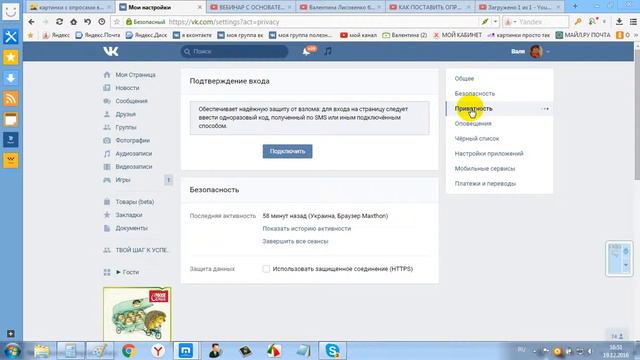Viewport: 640px width, 360px height.
Task: Open Платежи и переводы section
Action: (x=485, y=184)
